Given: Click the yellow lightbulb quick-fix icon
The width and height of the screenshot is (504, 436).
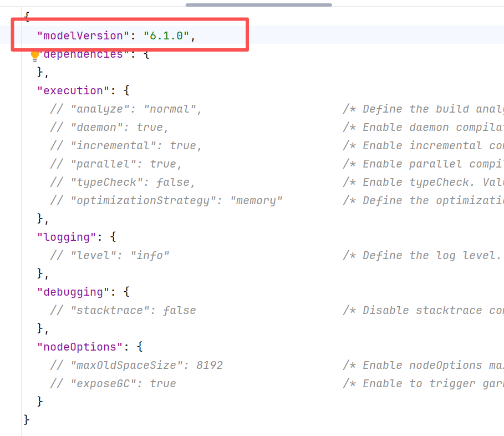Looking at the screenshot, I should [x=35, y=56].
